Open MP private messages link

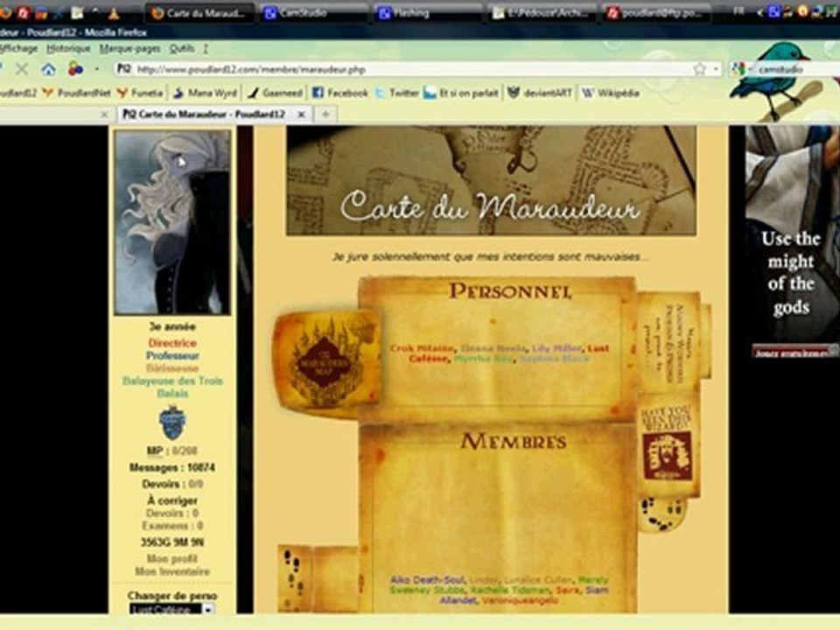pos(155,451)
